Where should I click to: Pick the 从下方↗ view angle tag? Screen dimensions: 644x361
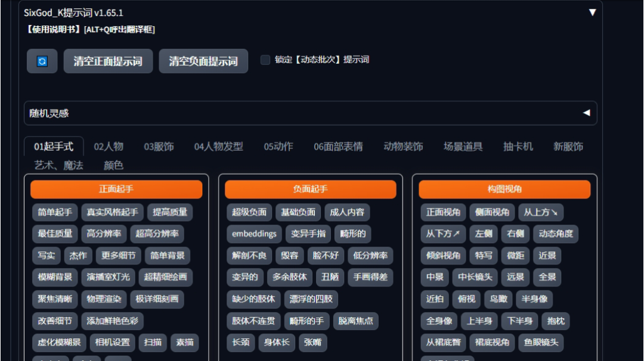pyautogui.click(x=443, y=234)
